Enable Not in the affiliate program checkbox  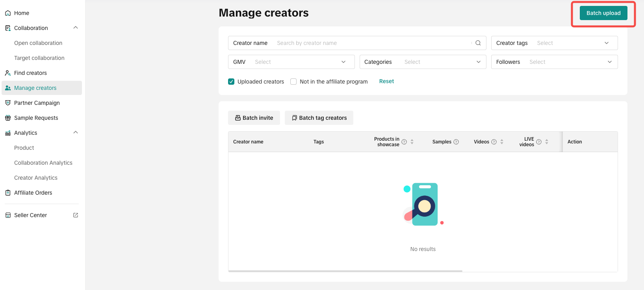[293, 82]
